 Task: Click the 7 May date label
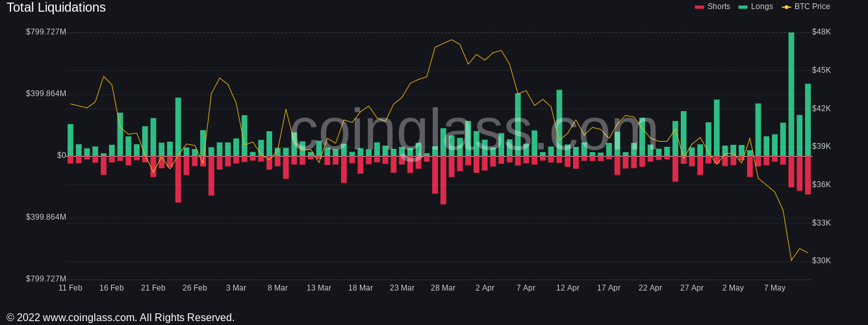pyautogui.click(x=774, y=288)
